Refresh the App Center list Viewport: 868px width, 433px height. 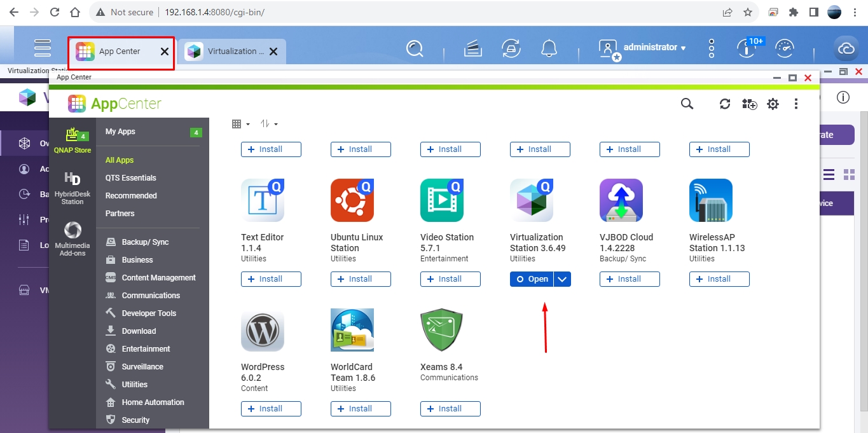(725, 104)
